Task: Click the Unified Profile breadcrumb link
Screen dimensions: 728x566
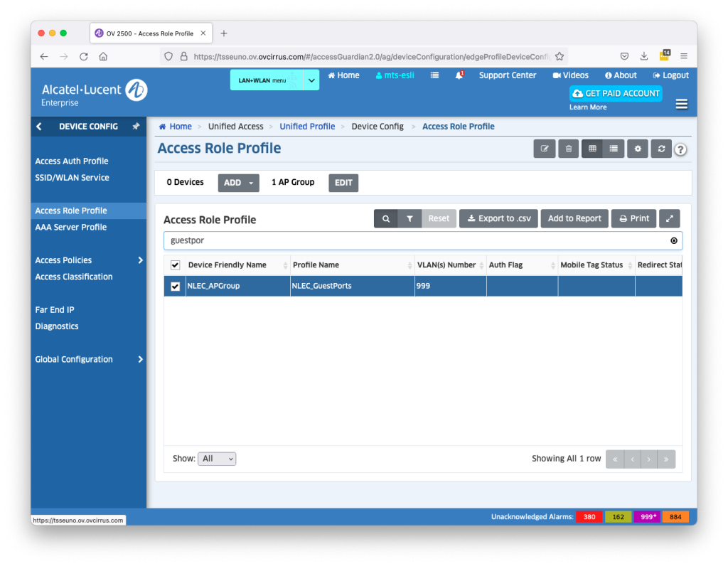Action: (307, 127)
